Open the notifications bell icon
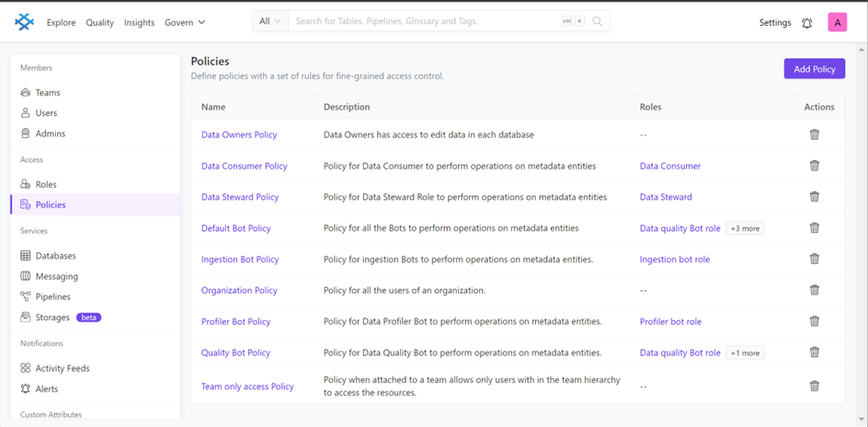The image size is (868, 427). (807, 23)
